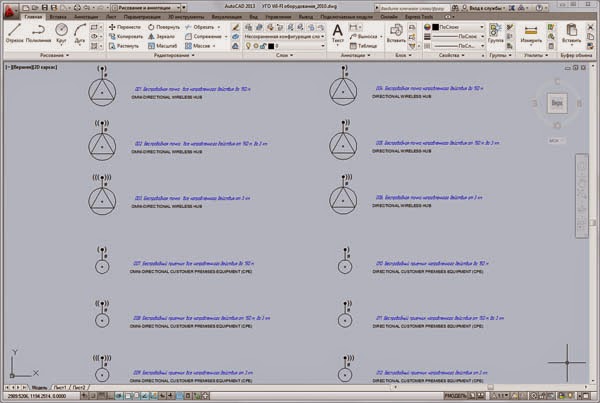
Task: Select the Круг (Circle) tool
Action: pyautogui.click(x=61, y=33)
